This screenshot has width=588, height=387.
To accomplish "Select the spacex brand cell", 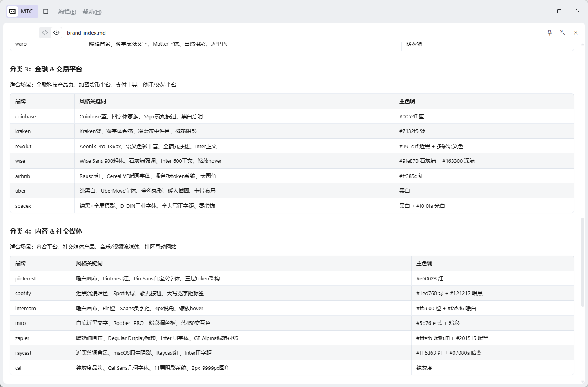I will (x=42, y=206).
